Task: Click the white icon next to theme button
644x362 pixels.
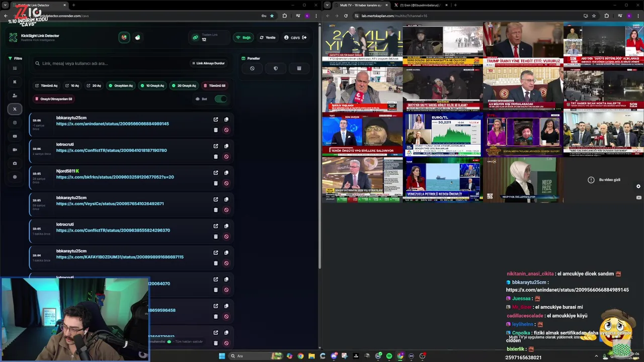Action: point(137,37)
